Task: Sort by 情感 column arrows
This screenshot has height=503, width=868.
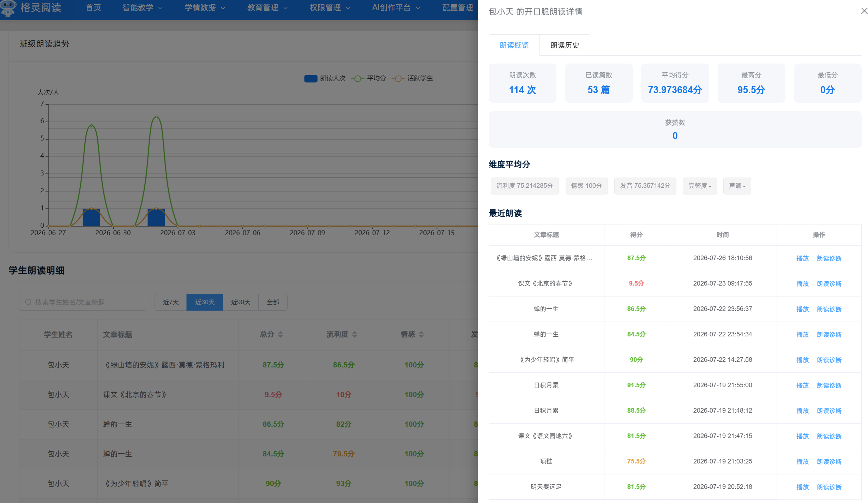Action: click(421, 334)
